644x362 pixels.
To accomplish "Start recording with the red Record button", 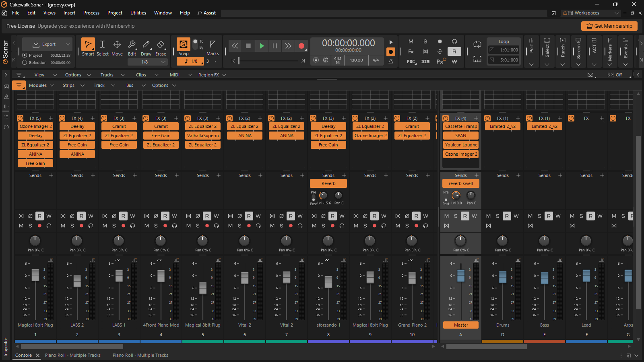I will [301, 46].
